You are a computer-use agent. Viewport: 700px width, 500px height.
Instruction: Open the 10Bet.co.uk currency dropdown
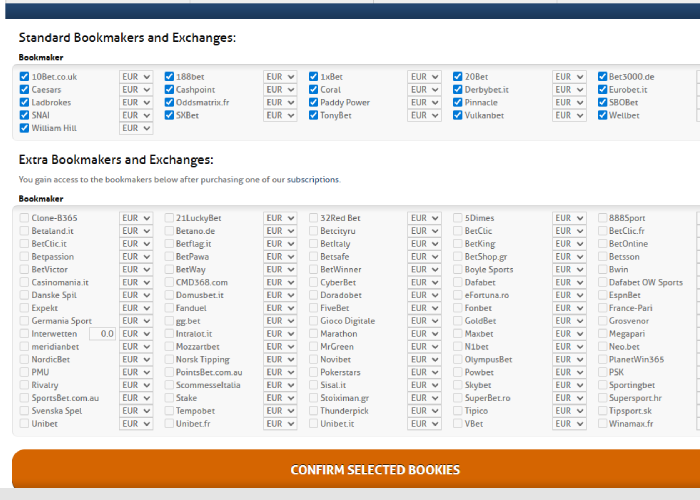pyautogui.click(x=136, y=77)
